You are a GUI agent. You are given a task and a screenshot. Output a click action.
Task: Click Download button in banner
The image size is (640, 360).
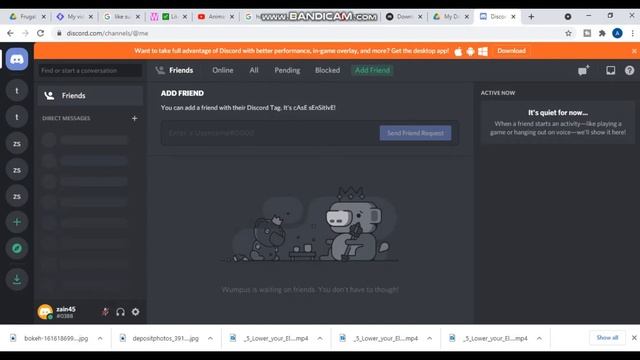(511, 51)
